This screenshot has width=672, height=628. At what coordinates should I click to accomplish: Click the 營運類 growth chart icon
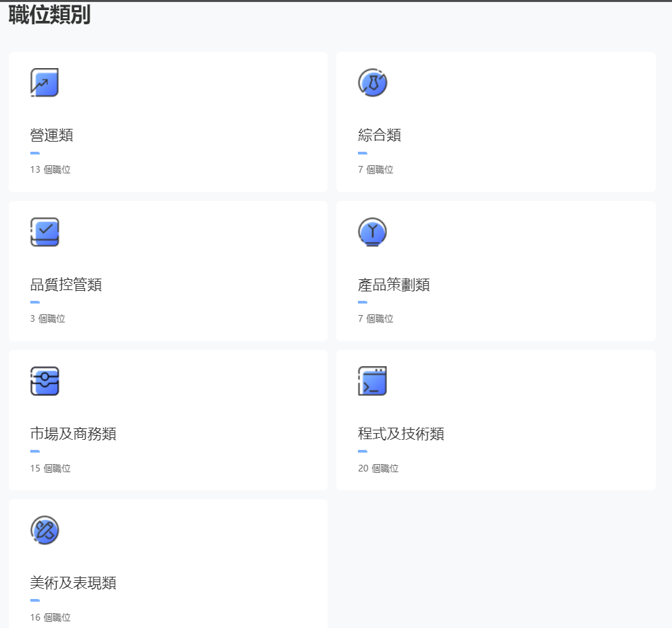[x=44, y=82]
